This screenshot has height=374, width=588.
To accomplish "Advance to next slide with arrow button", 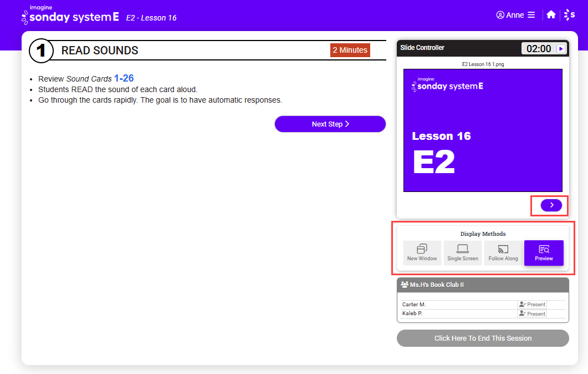I will 551,205.
